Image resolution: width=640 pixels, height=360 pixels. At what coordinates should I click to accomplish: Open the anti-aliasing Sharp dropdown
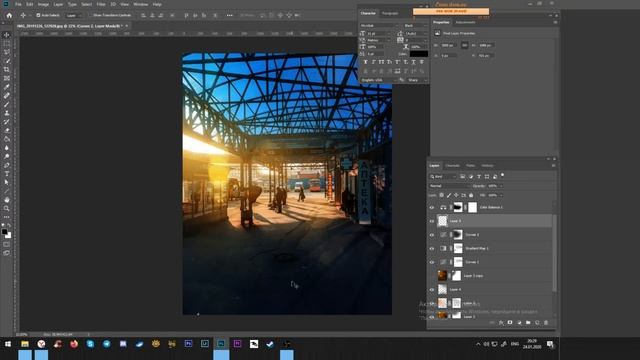coord(417,80)
